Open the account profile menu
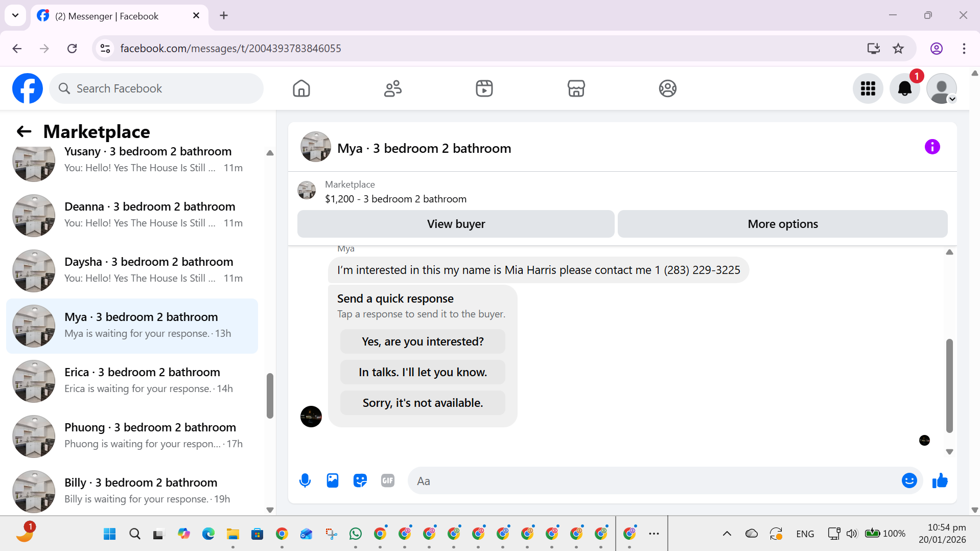 942,88
